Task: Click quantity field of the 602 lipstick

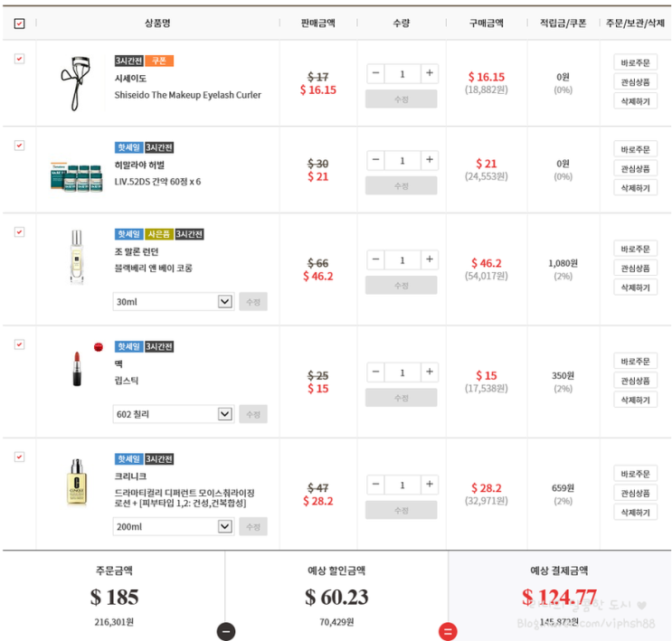Action: (x=402, y=372)
